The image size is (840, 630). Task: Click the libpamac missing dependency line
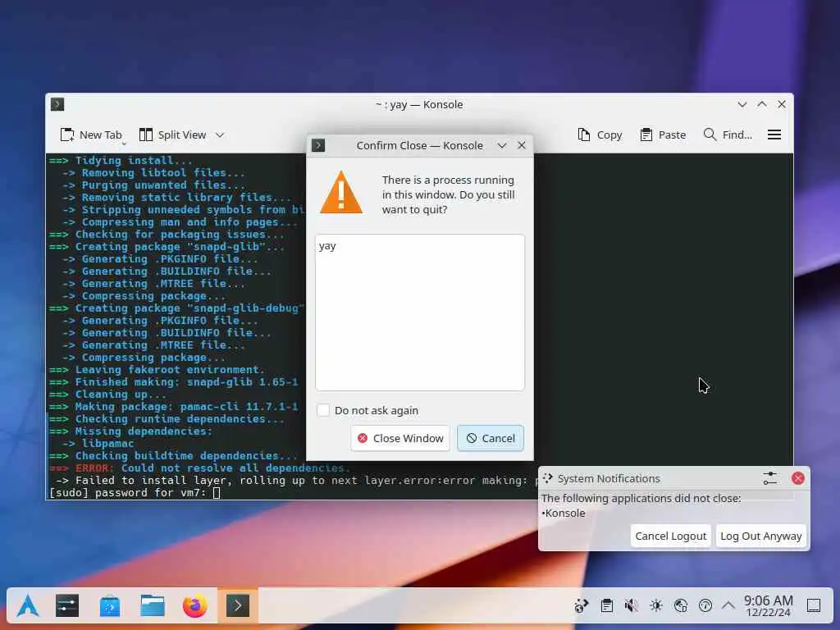coord(98,444)
